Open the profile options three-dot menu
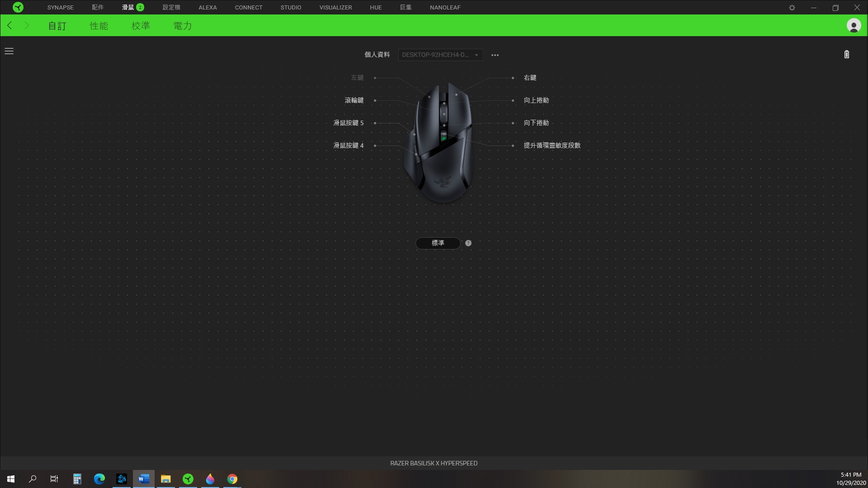This screenshot has width=868, height=488. pyautogui.click(x=495, y=55)
